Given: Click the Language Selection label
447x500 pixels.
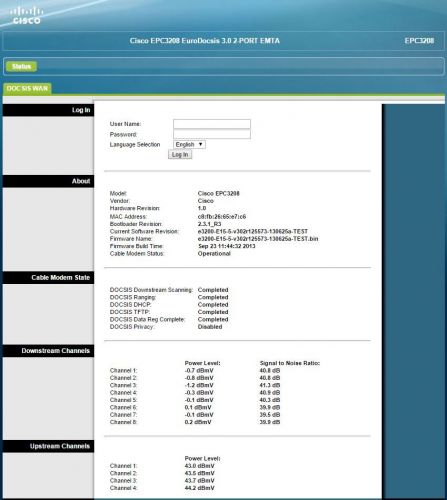Looking at the screenshot, I should (135, 144).
